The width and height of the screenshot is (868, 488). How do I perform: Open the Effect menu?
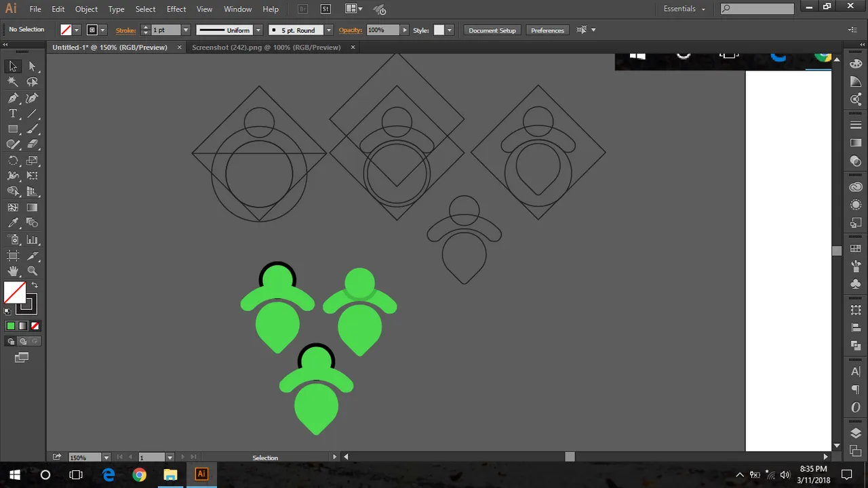coord(176,9)
